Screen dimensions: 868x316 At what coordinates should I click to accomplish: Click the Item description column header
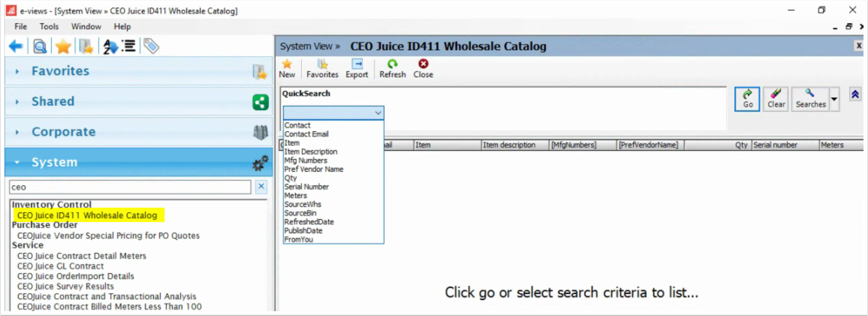click(515, 145)
